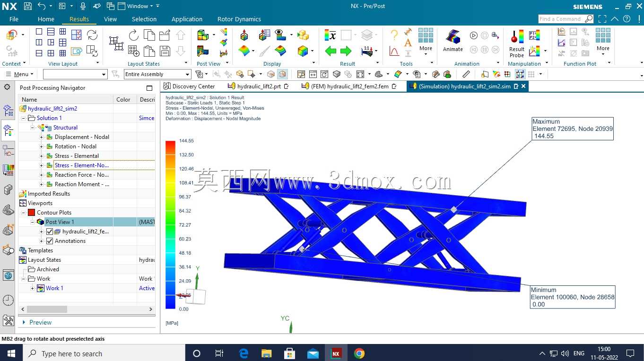Select the Post View 1 tree row
644x361 pixels.
pos(87,222)
